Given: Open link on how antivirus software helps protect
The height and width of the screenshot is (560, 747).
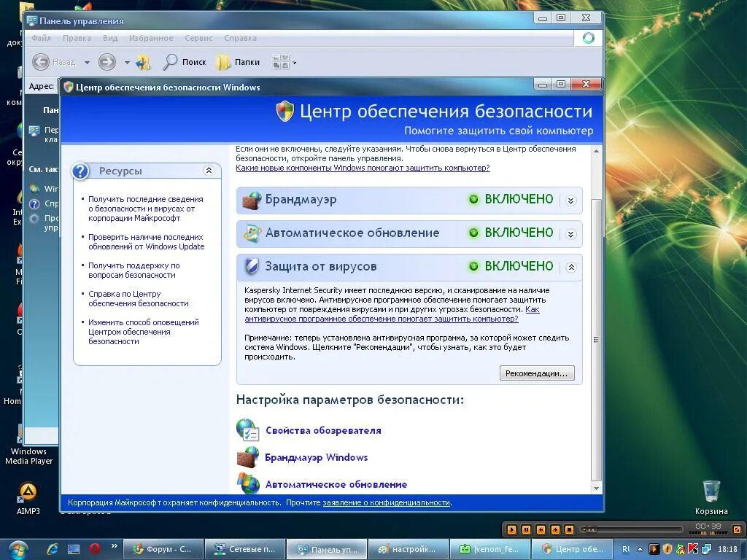Looking at the screenshot, I should (x=382, y=319).
